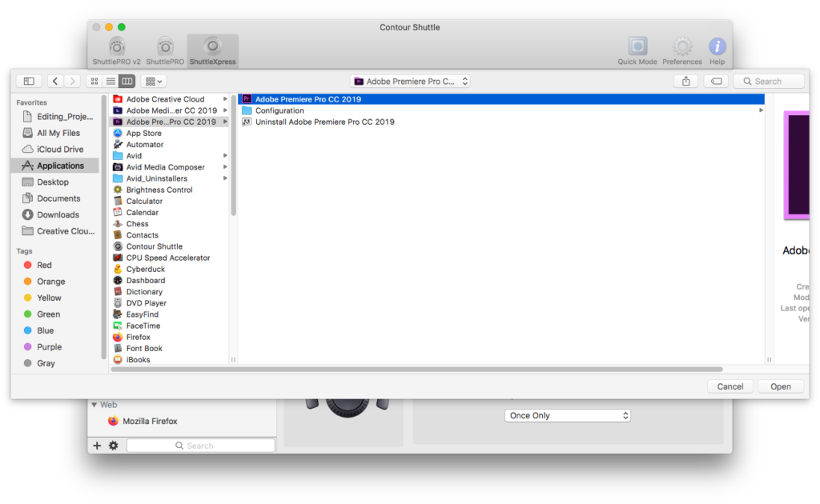
Task: Click the Share toolbar icon
Action: [x=686, y=81]
